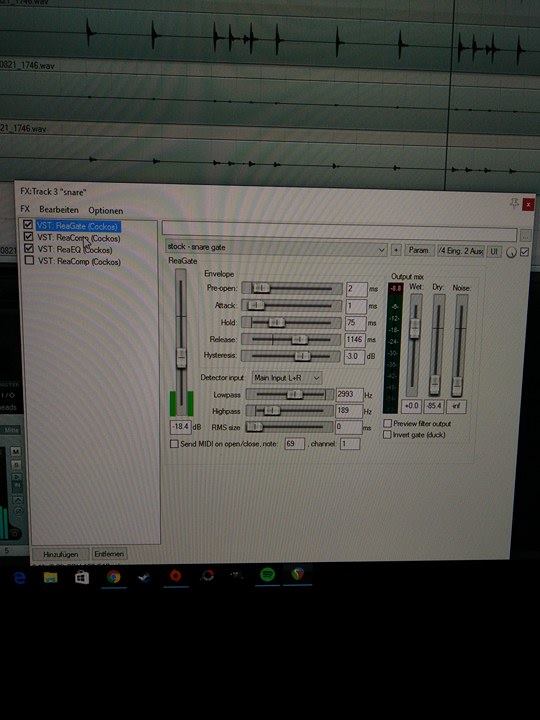Open Microsoft Edge from the taskbar

[19, 577]
